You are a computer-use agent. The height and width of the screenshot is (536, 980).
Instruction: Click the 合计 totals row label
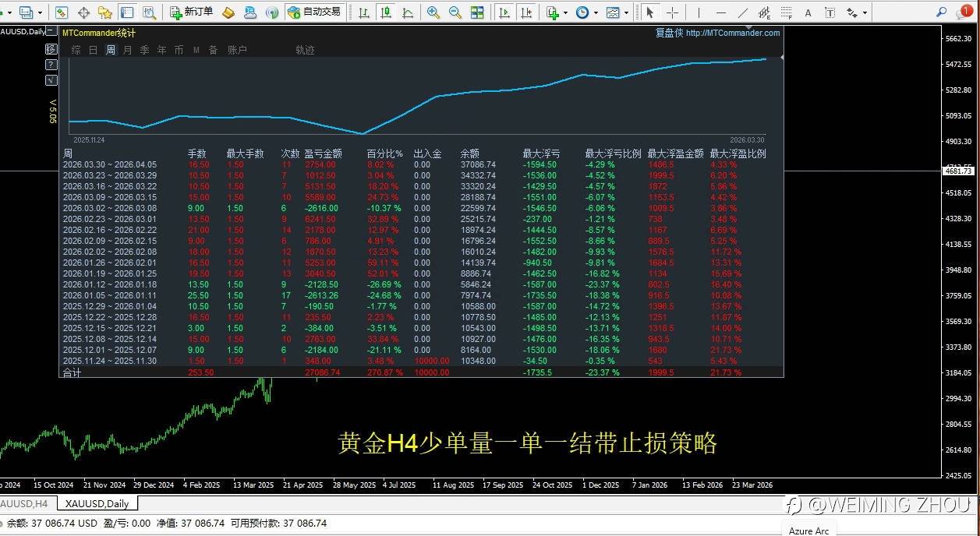(x=72, y=373)
